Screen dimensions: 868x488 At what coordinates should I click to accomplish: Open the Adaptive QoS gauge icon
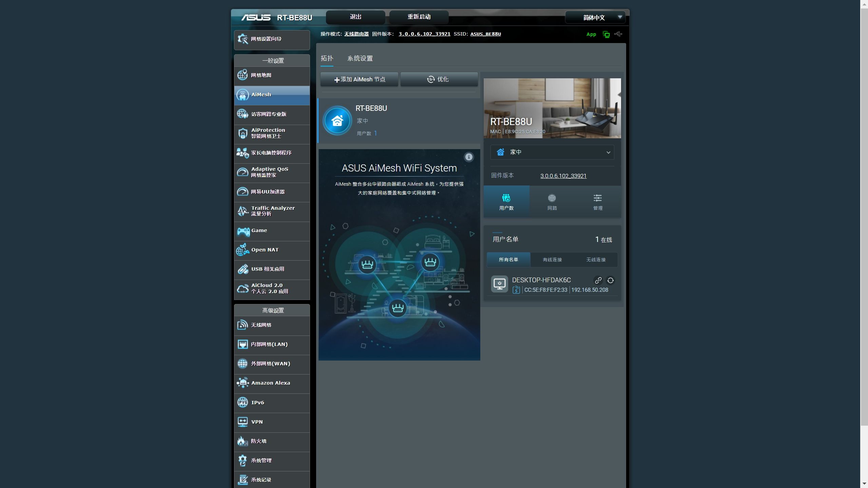tap(243, 172)
